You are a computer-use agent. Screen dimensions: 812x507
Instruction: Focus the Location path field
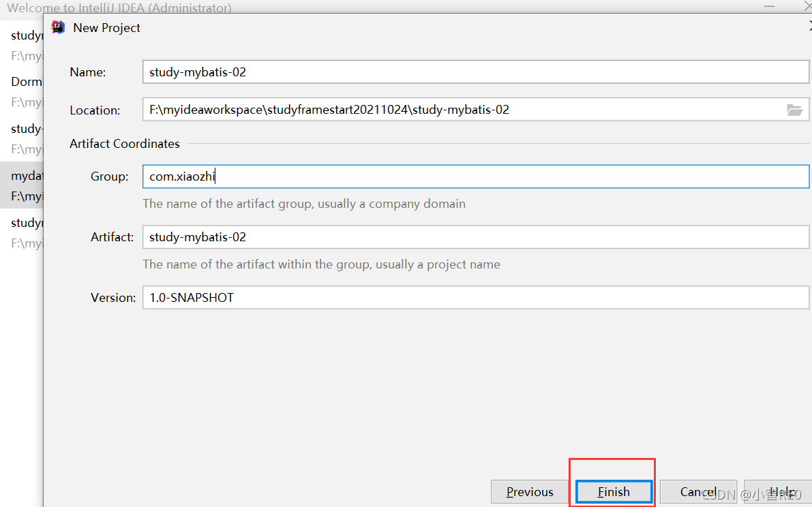(464, 110)
